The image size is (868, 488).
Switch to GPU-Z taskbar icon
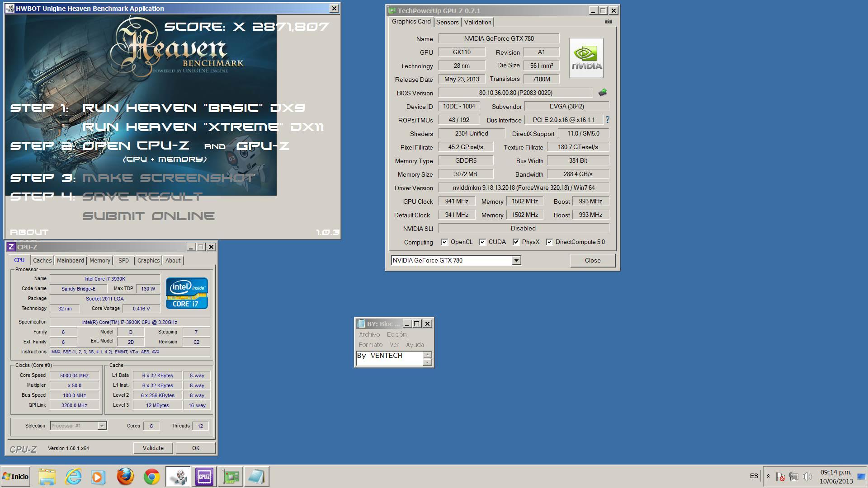point(230,477)
